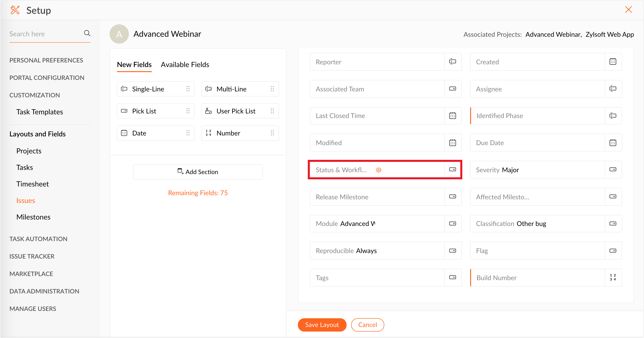Click the text icon on Reporter field
This screenshot has height=338, width=644.
(x=452, y=62)
